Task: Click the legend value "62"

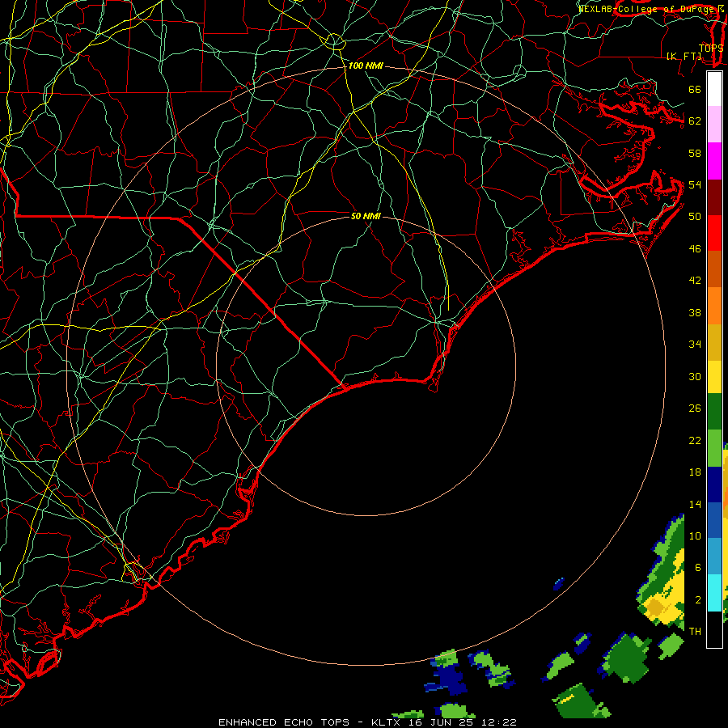Action: click(x=695, y=121)
